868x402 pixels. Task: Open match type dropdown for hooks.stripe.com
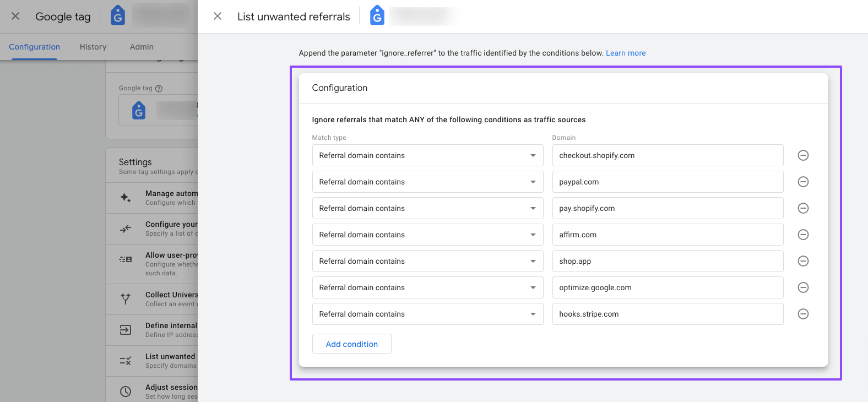click(427, 314)
